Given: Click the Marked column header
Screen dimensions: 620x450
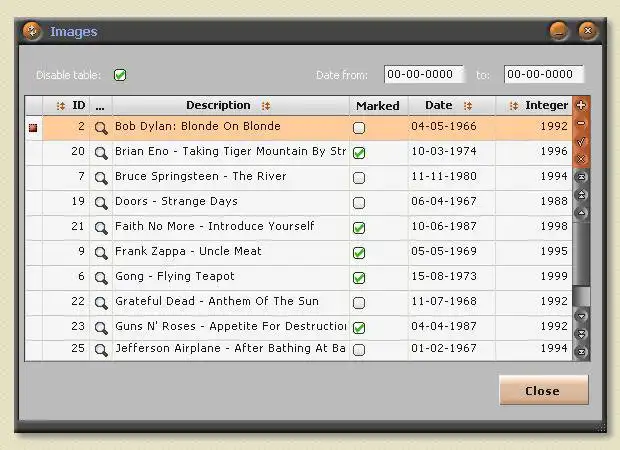Looking at the screenshot, I should pyautogui.click(x=378, y=106).
